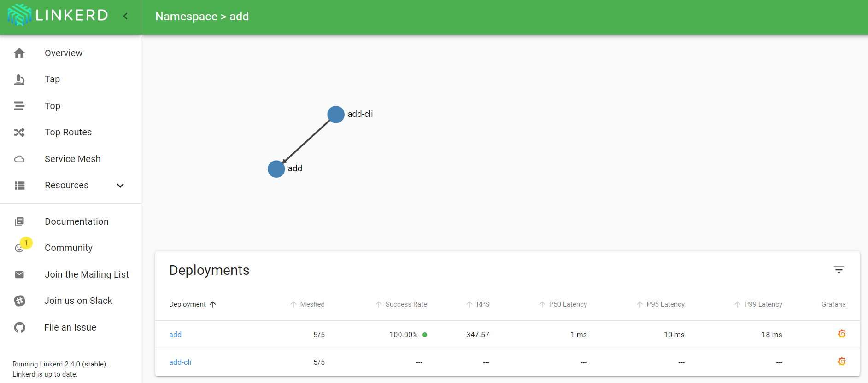
Task: Click the Mailing List envelope icon
Action: [19, 275]
